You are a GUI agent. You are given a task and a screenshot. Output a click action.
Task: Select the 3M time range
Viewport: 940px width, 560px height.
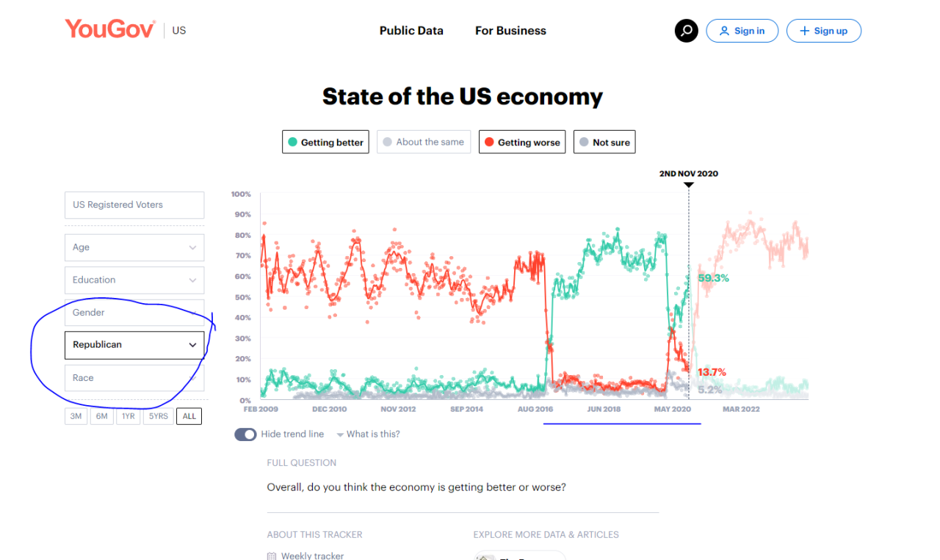(x=76, y=416)
